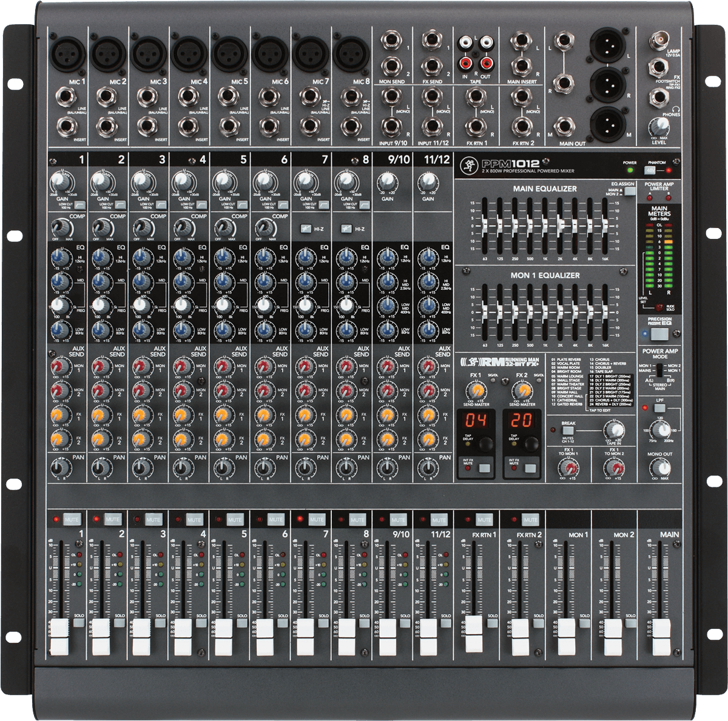Adjust the Main Equalizer 2K slider

coord(559,226)
